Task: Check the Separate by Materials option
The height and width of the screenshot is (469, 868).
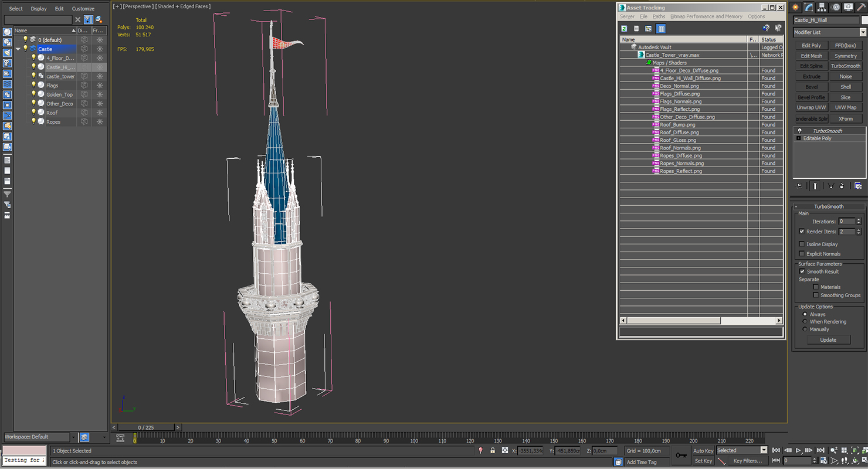Action: point(816,287)
